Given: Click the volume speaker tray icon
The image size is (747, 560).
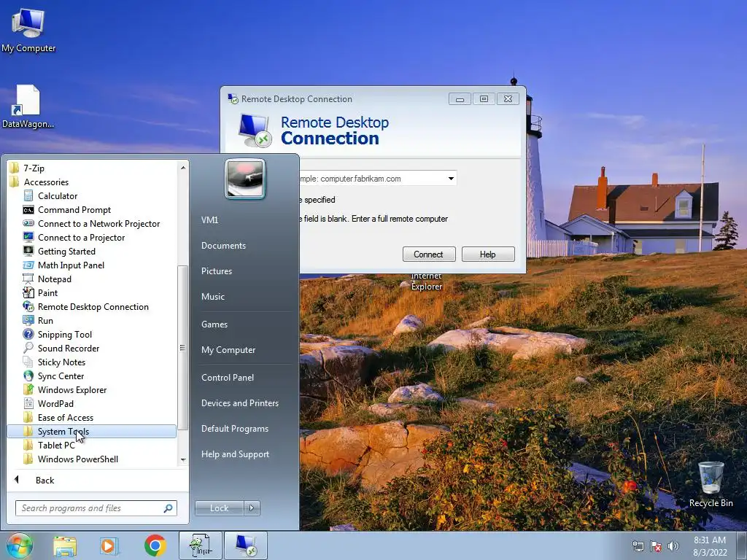Looking at the screenshot, I should [673, 546].
